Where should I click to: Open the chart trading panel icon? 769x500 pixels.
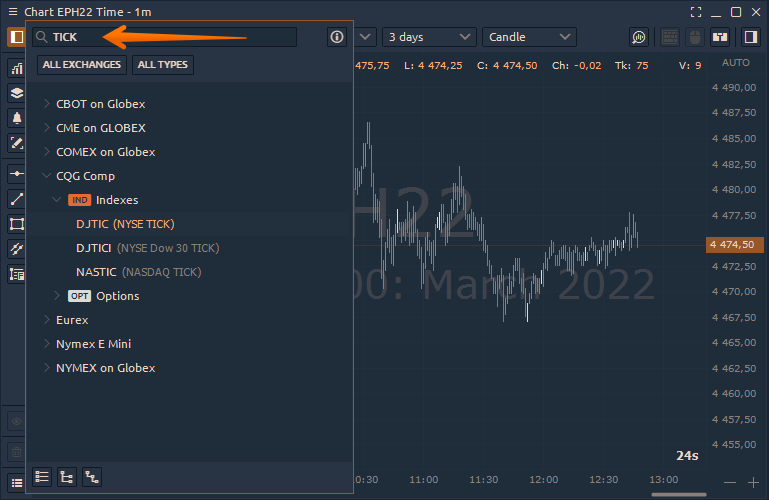click(x=719, y=37)
